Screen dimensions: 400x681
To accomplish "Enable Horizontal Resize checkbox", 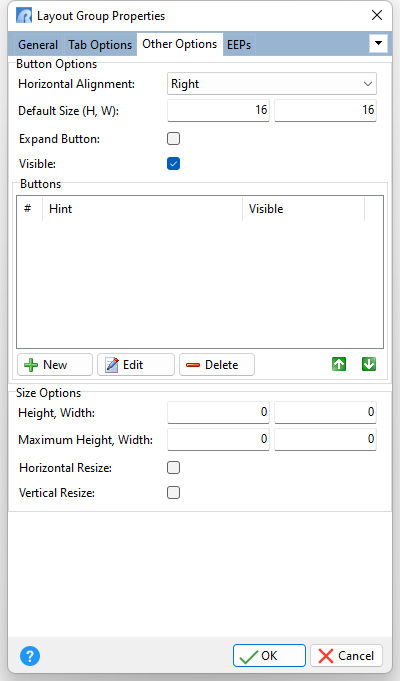I will [x=173, y=467].
